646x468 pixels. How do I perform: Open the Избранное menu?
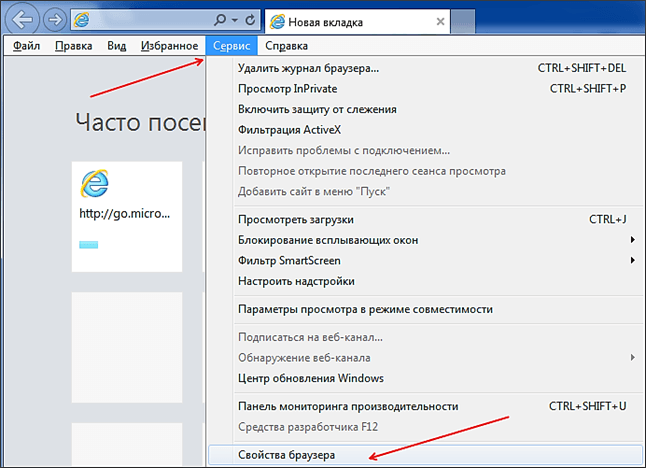coord(168,45)
